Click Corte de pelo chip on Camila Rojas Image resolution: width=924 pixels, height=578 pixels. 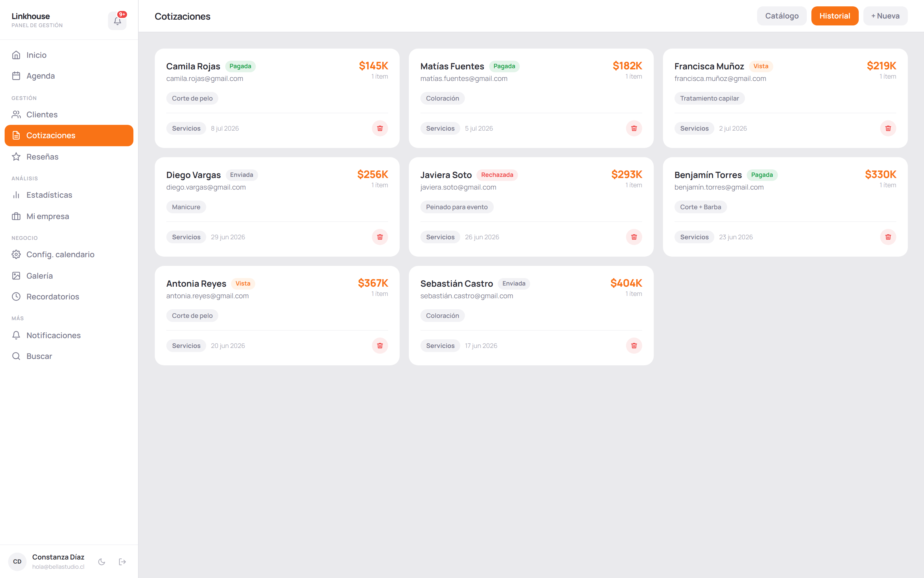click(192, 98)
